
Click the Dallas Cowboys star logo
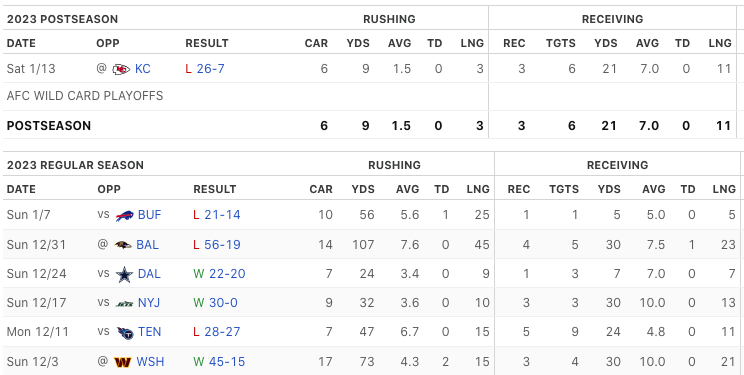click(x=124, y=274)
